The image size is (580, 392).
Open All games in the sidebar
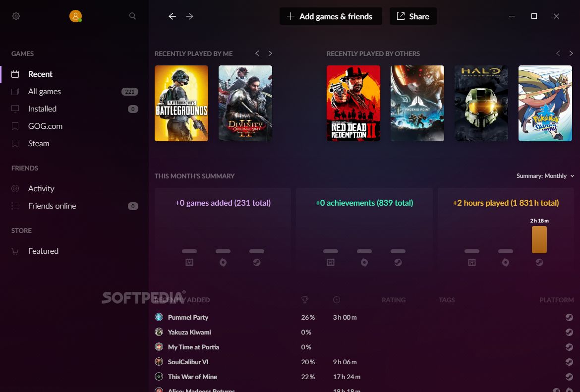point(74,91)
